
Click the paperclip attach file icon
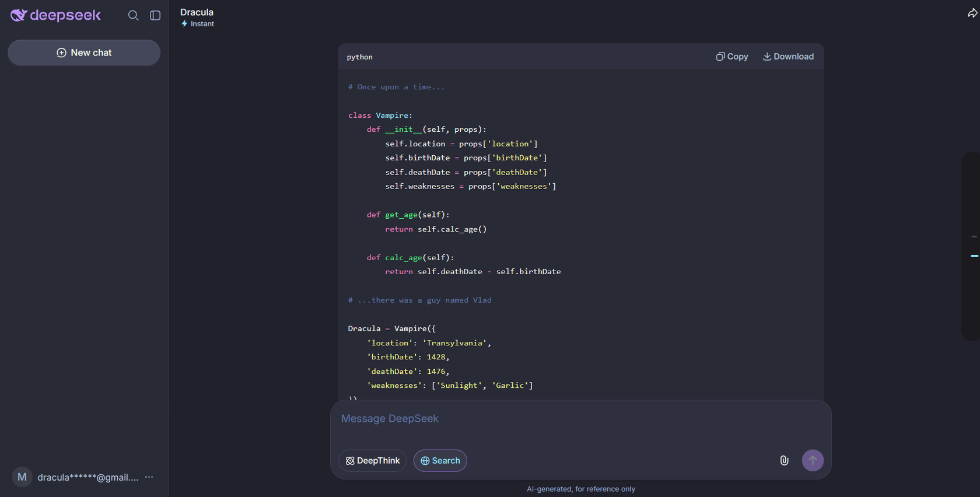(x=784, y=461)
